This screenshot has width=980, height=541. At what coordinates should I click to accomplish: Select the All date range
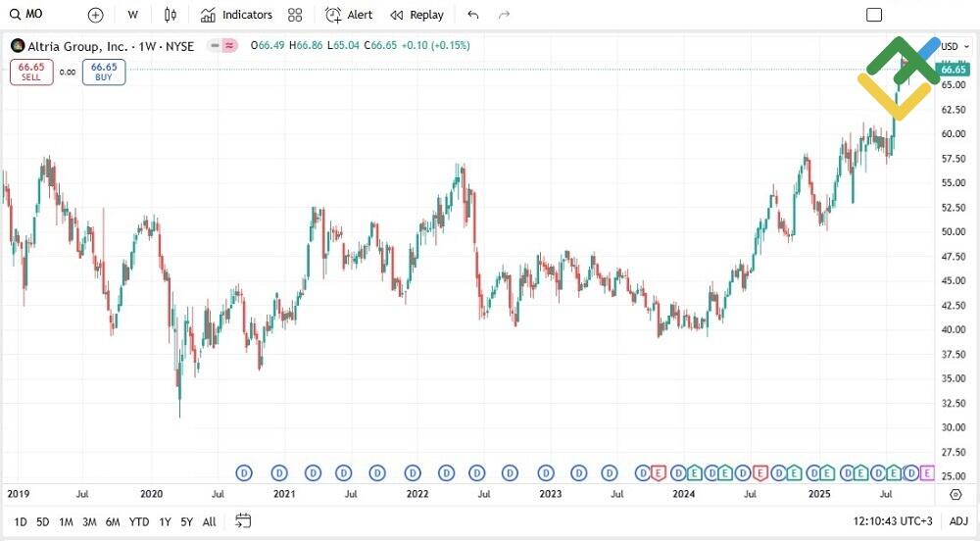210,521
